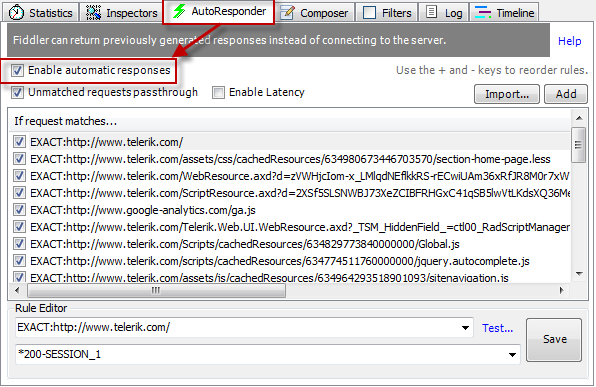Image resolution: width=596 pixels, height=387 pixels.
Task: Open the Composer tab
Action: click(315, 13)
